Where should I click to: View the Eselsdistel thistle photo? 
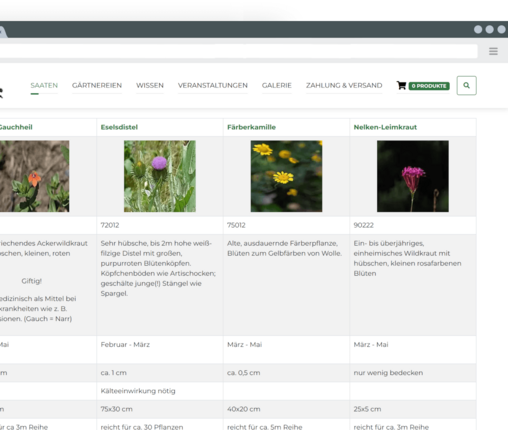pos(160,176)
